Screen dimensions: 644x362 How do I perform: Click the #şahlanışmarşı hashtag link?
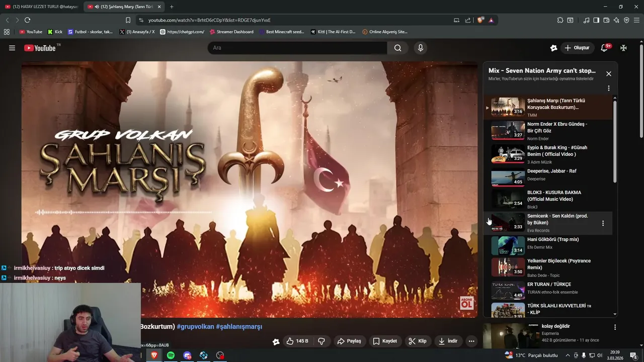click(x=239, y=326)
